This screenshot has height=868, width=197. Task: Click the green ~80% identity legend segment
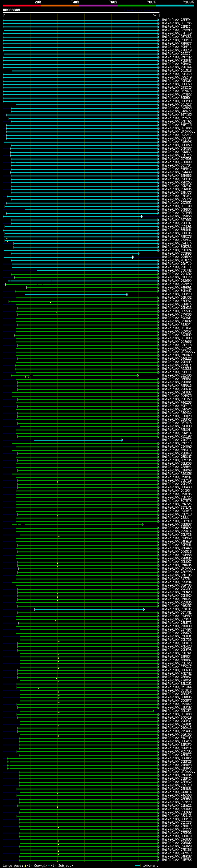(x=137, y=6)
